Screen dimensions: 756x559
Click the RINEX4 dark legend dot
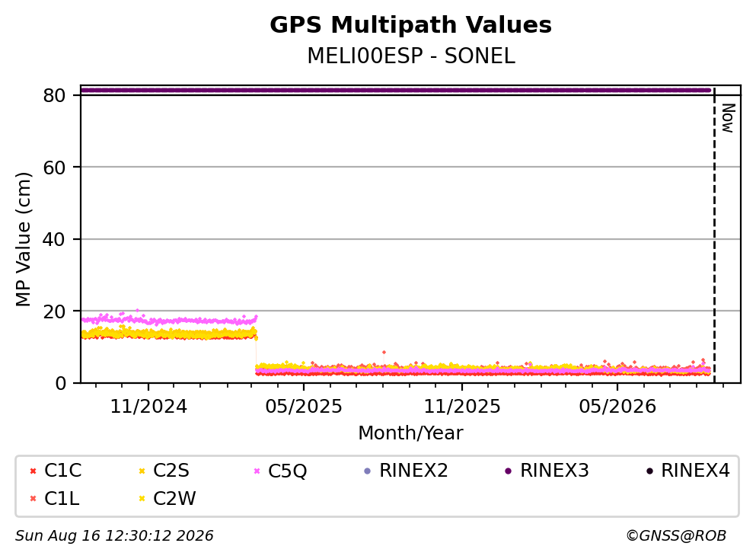(649, 471)
